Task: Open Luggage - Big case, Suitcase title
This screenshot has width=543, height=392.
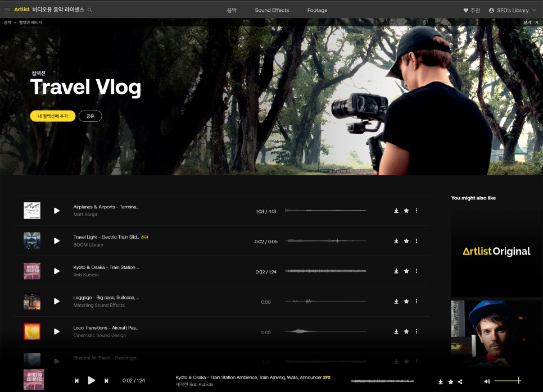Action: click(106, 298)
